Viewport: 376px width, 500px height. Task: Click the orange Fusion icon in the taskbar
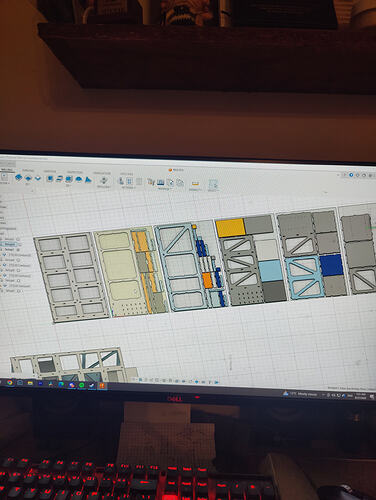[x=102, y=386]
